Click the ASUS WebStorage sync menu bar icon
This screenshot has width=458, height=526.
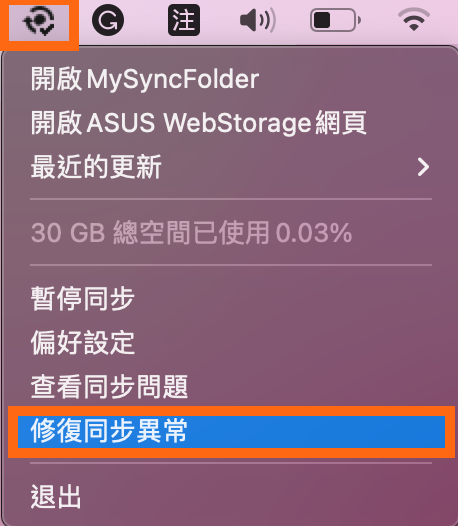(x=39, y=21)
